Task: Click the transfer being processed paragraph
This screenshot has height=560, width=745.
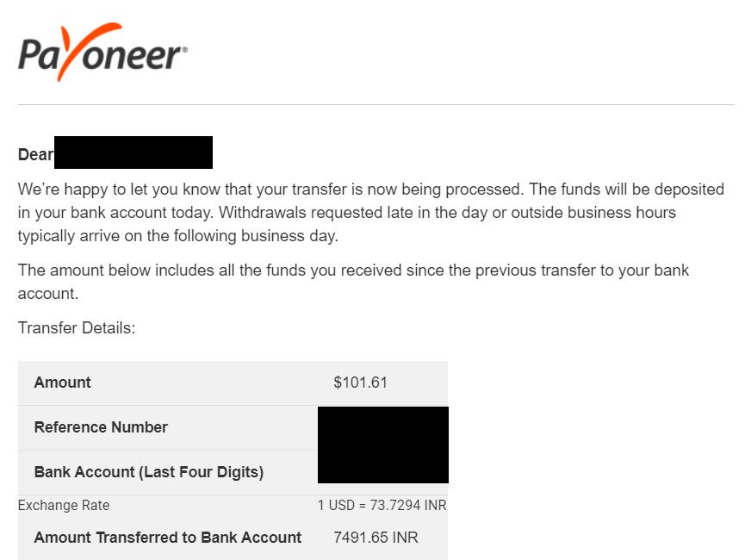Action: 370,213
